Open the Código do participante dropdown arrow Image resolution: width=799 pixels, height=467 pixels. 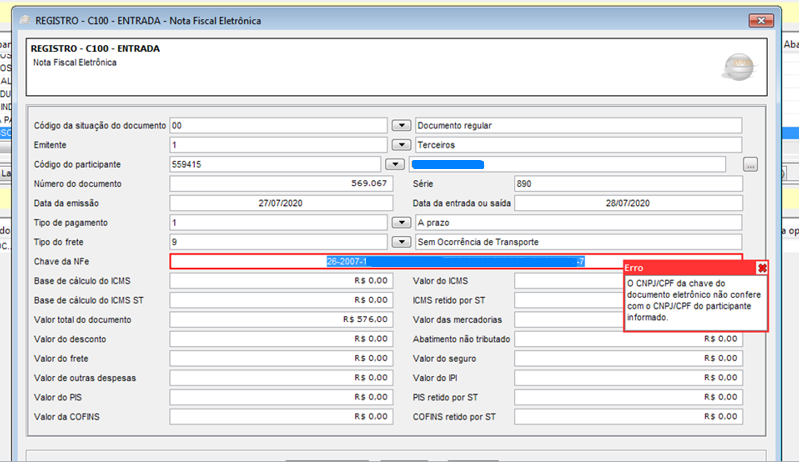(395, 164)
